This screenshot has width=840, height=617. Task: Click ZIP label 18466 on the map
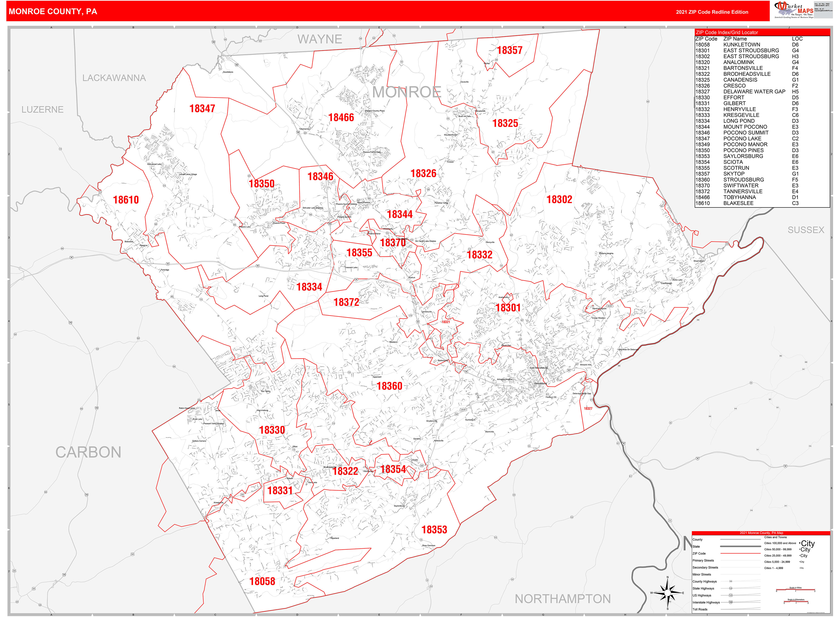coord(341,118)
